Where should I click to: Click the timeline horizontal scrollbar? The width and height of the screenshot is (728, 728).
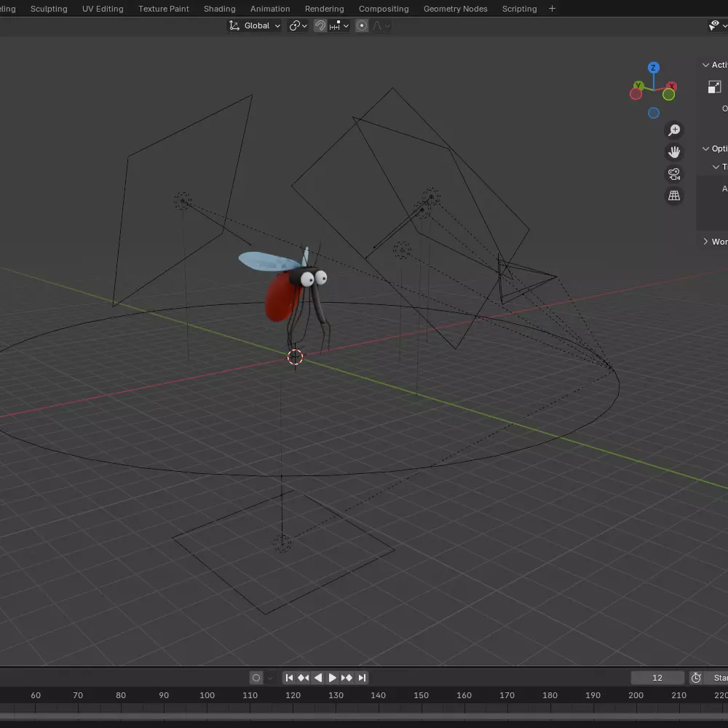(364, 717)
